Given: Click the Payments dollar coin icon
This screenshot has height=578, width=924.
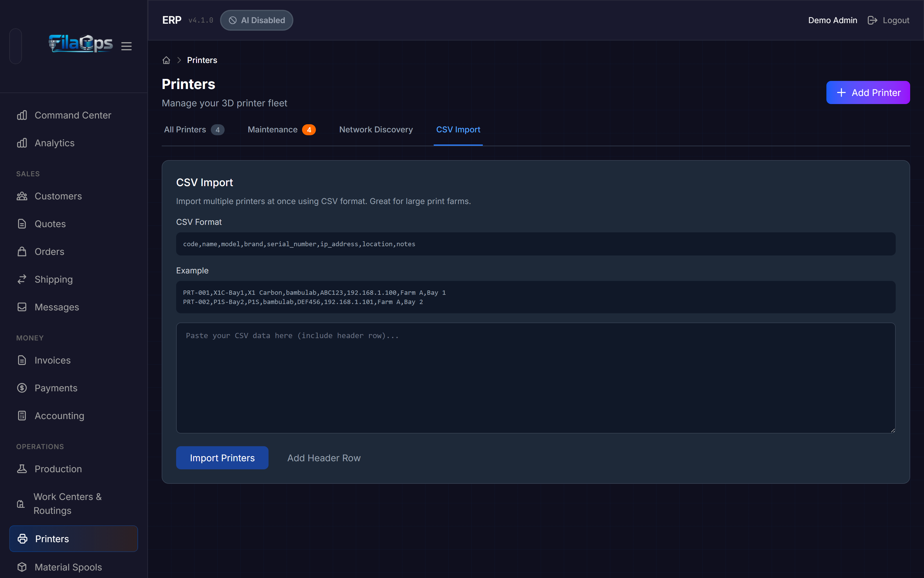Looking at the screenshot, I should (22, 388).
